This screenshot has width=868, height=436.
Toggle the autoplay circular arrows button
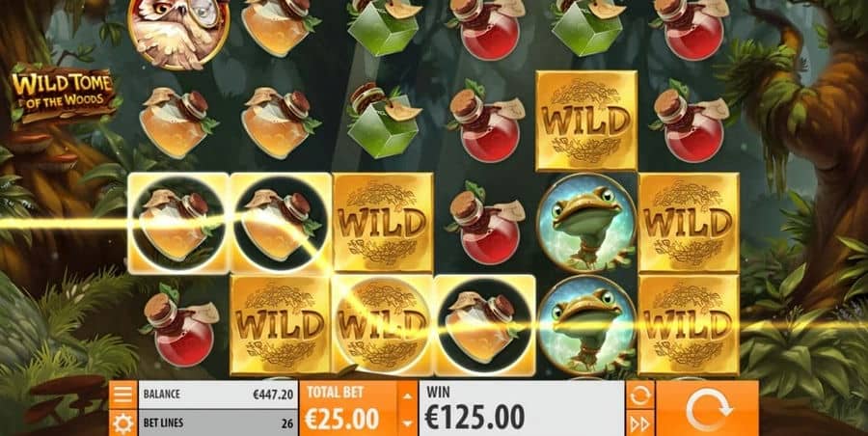[640, 395]
